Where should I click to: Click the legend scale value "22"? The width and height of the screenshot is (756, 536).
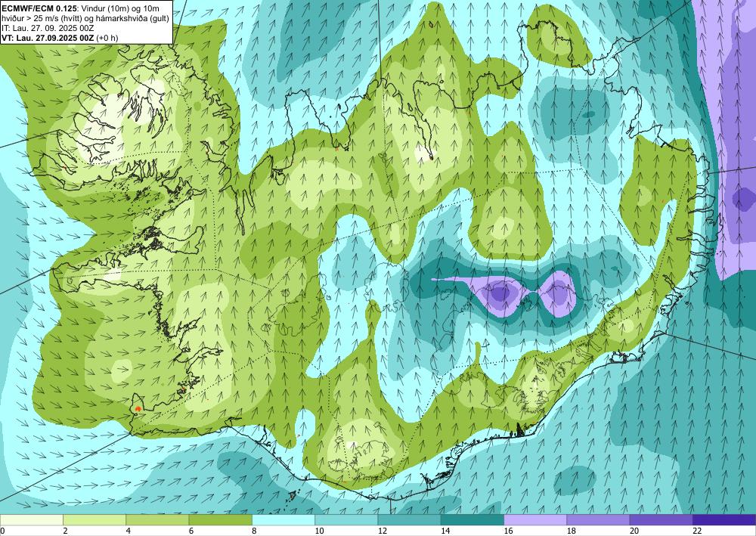point(698,531)
